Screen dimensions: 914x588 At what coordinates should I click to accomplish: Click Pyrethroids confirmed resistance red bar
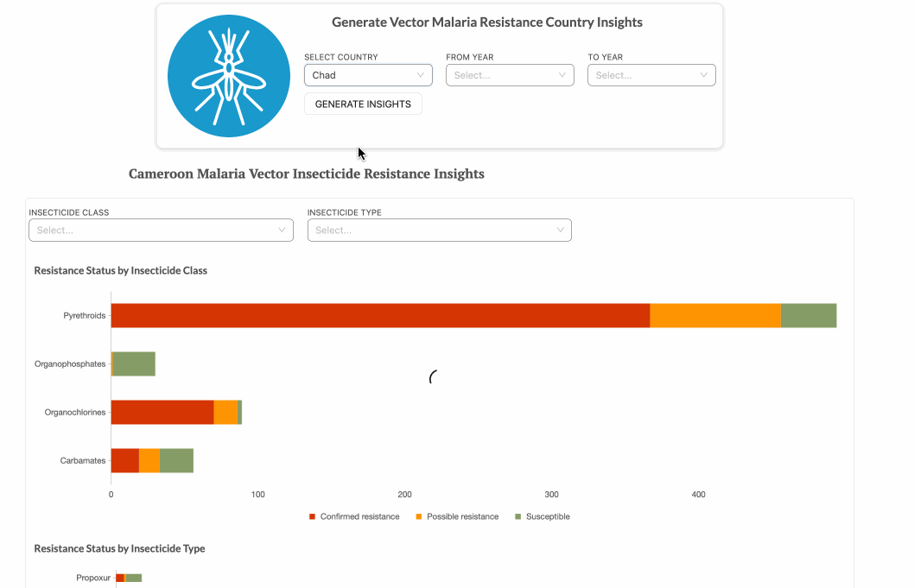(x=380, y=315)
